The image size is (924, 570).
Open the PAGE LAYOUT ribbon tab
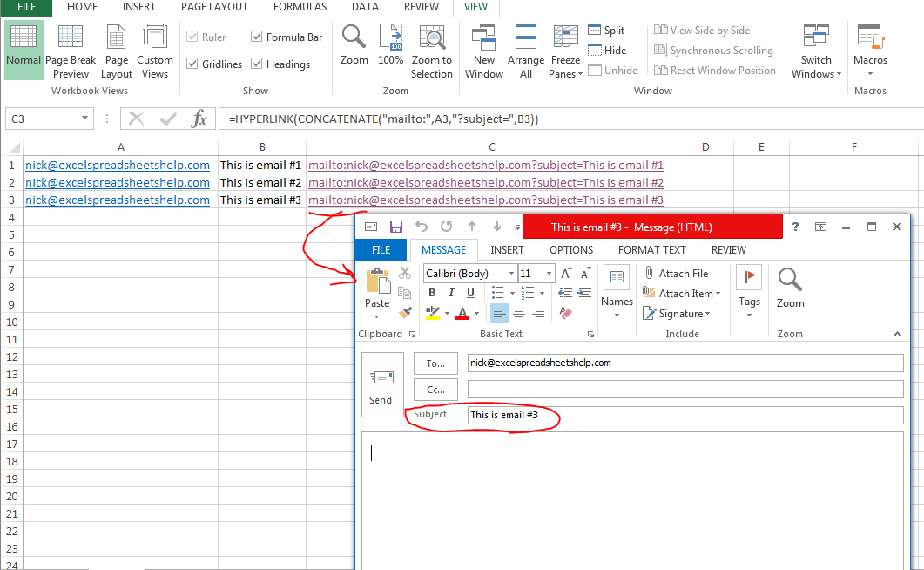click(x=214, y=7)
